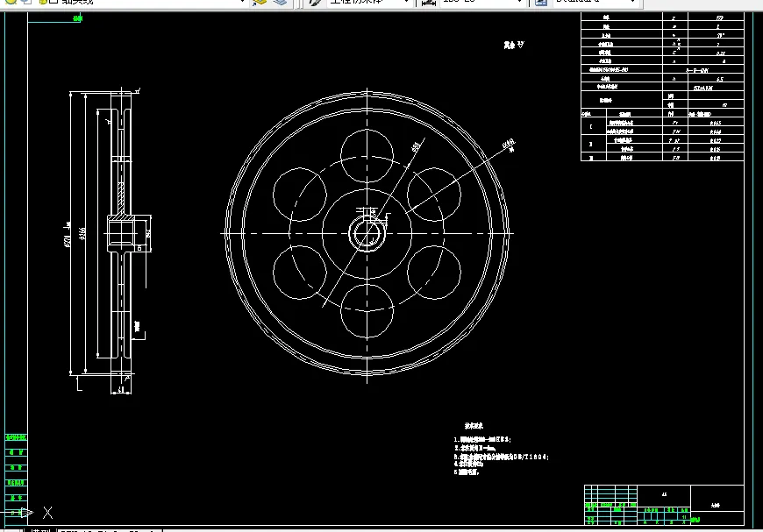Select the lower-left lightening hole circle

pyautogui.click(x=300, y=273)
